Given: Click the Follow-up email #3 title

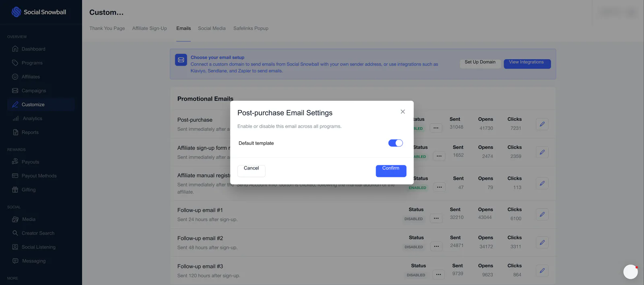Looking at the screenshot, I should (x=200, y=266).
